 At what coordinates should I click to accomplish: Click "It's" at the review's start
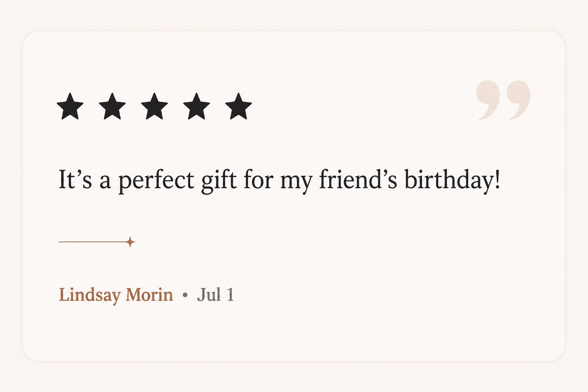coord(75,179)
